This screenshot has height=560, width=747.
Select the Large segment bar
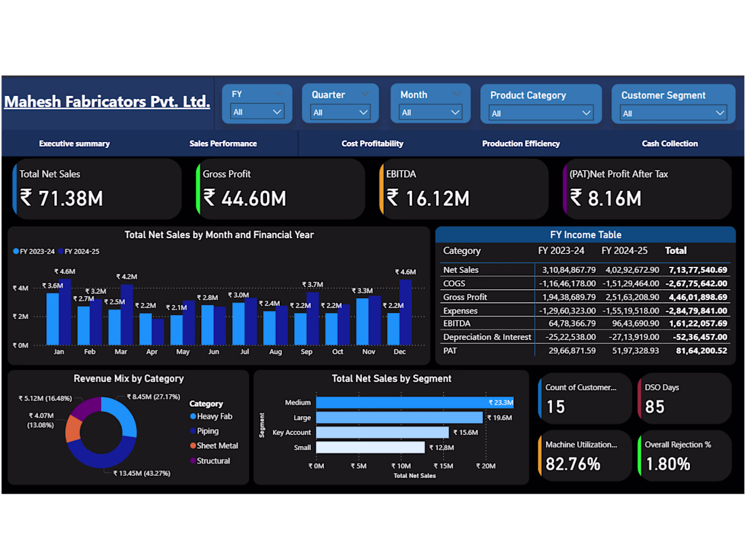pos(399,417)
